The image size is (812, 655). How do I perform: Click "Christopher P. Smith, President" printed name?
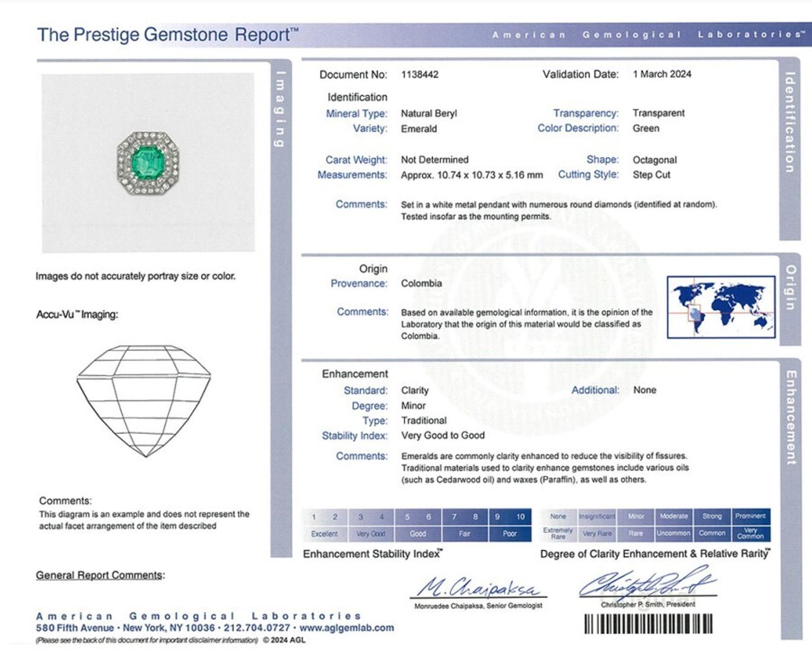[x=648, y=604]
